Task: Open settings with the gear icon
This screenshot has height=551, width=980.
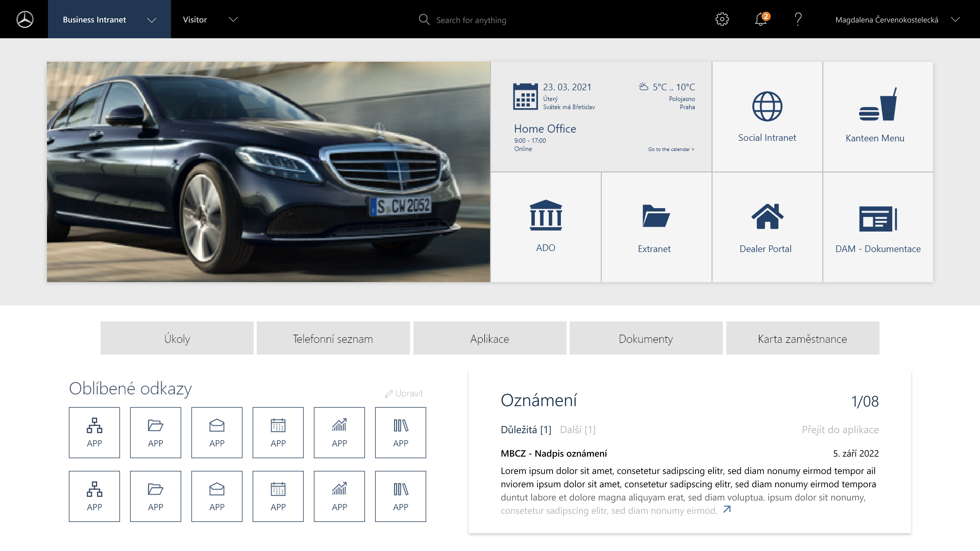Action: [x=722, y=19]
